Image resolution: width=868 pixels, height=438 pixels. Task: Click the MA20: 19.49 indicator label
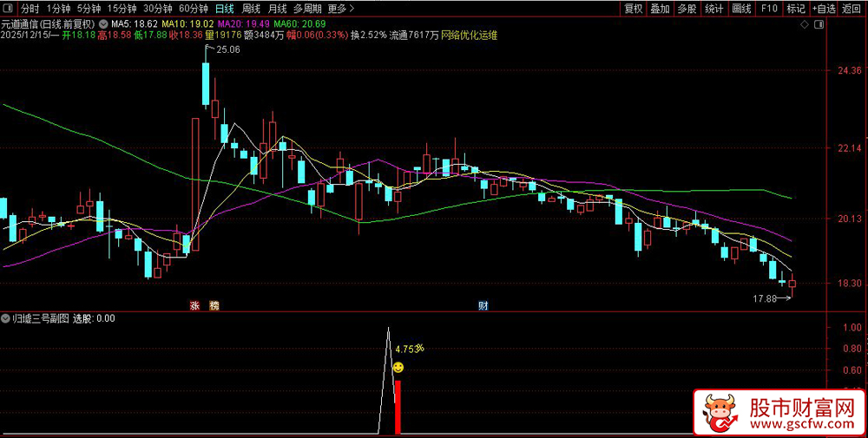[244, 24]
